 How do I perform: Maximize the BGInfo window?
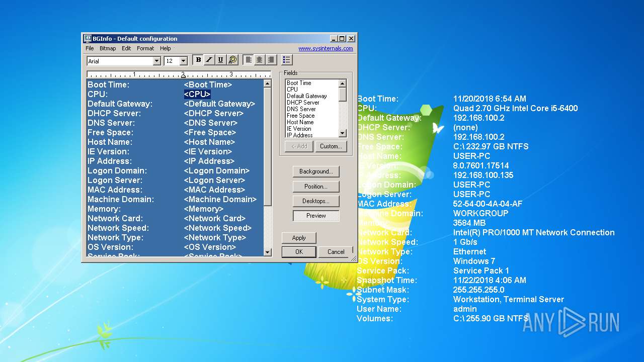(342, 39)
